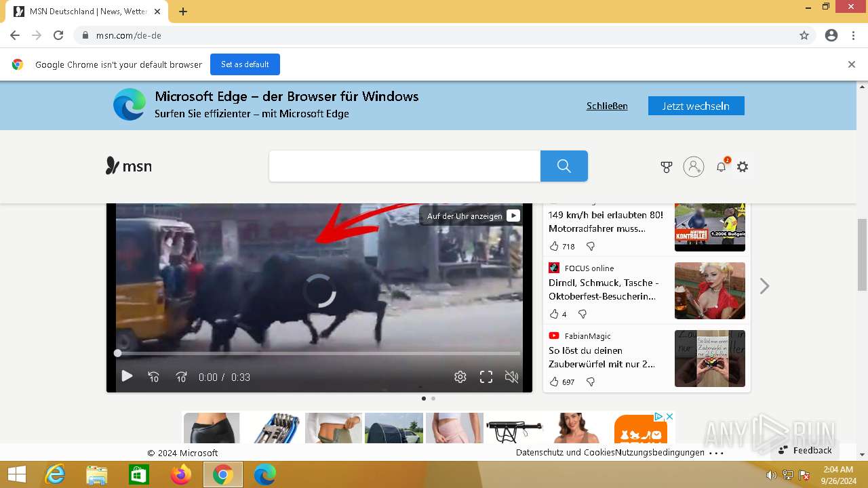Open the notifications bell
The width and height of the screenshot is (868, 488).
tap(722, 167)
